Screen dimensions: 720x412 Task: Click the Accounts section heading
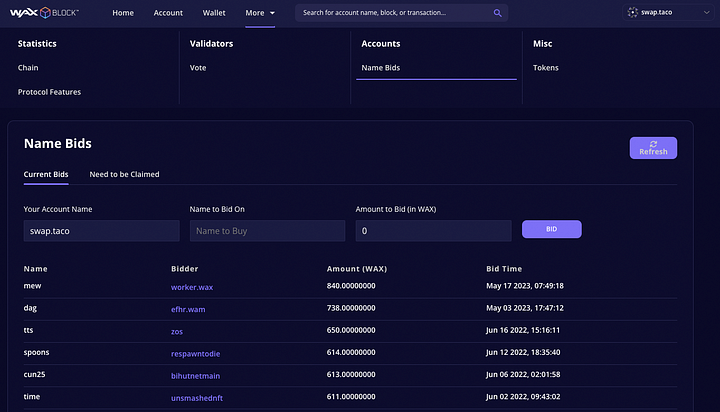(x=381, y=44)
